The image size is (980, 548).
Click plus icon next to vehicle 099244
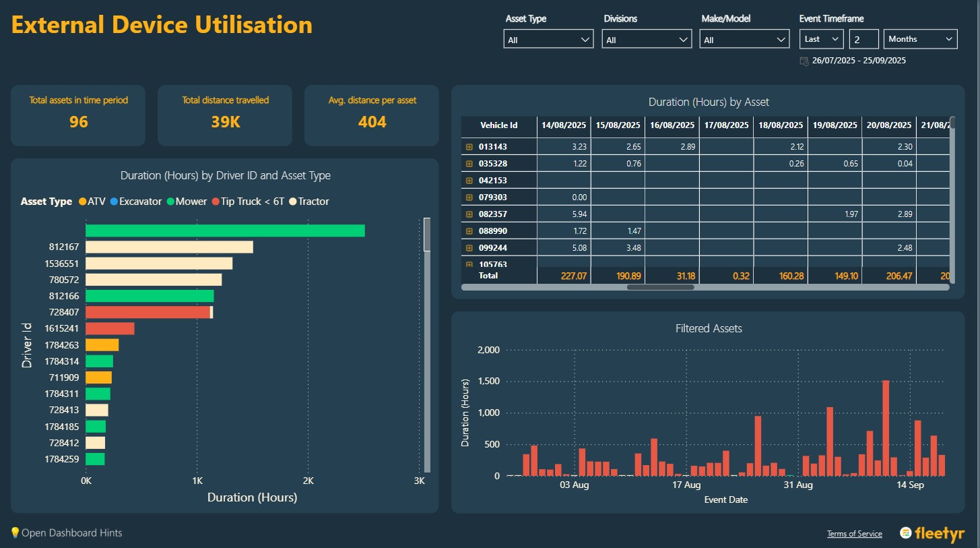pyautogui.click(x=469, y=247)
